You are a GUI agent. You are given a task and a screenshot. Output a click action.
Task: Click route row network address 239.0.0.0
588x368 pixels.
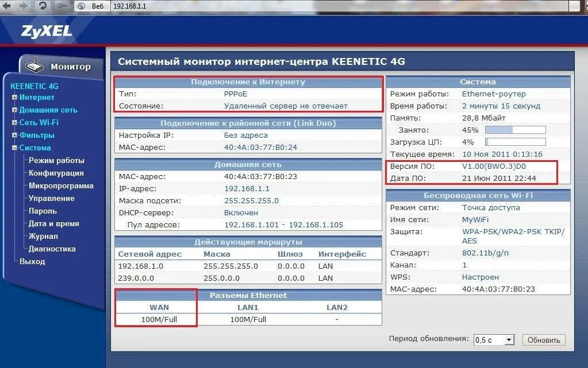pos(136,278)
